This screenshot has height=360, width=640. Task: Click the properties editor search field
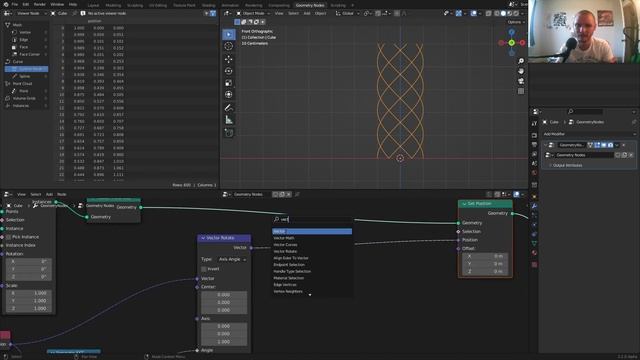[585, 111]
